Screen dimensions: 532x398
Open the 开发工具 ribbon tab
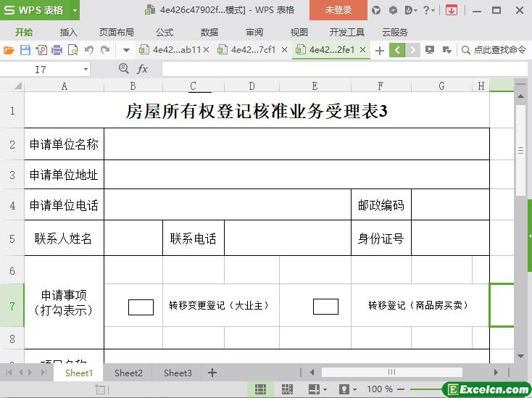pyautogui.click(x=347, y=32)
